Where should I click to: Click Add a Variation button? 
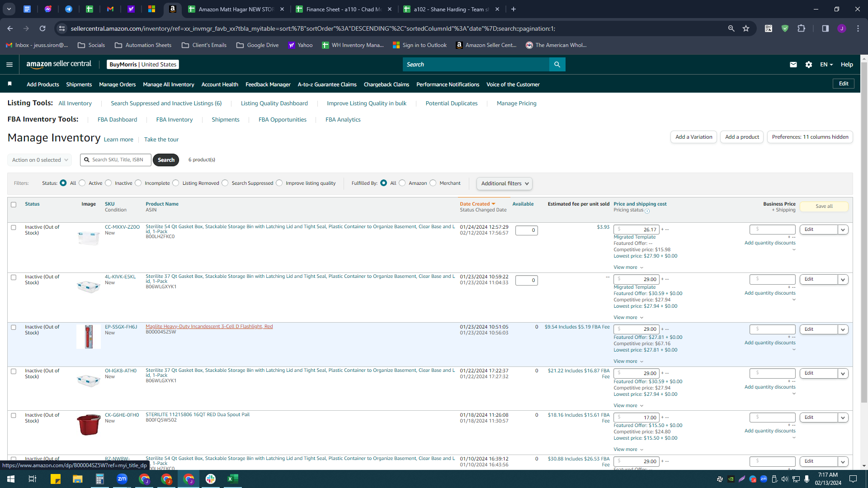[693, 137]
